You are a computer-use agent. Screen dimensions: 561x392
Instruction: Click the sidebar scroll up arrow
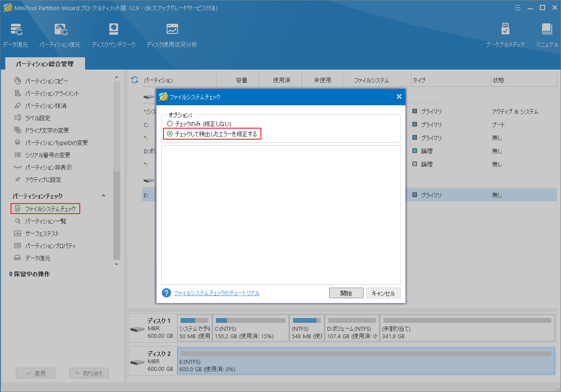click(116, 77)
